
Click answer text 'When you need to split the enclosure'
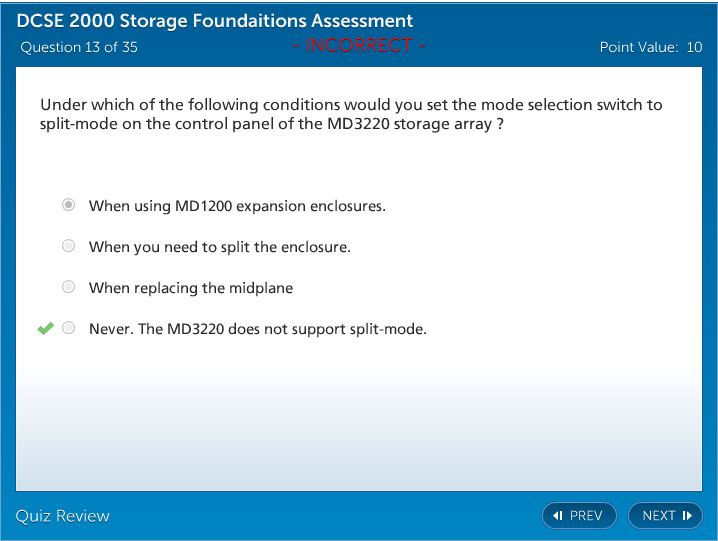point(219,247)
